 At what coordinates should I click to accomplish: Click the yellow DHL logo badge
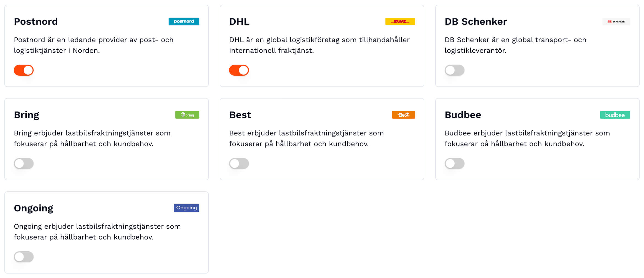click(x=400, y=21)
